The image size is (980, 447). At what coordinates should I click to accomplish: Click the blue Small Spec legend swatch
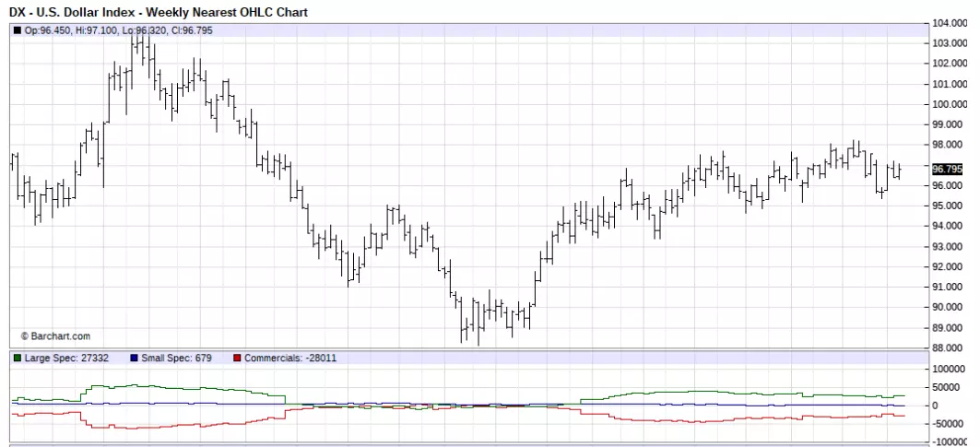coord(134,359)
